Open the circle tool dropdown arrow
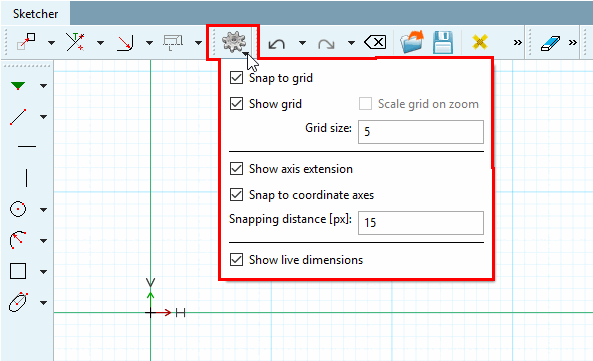 coord(43,209)
